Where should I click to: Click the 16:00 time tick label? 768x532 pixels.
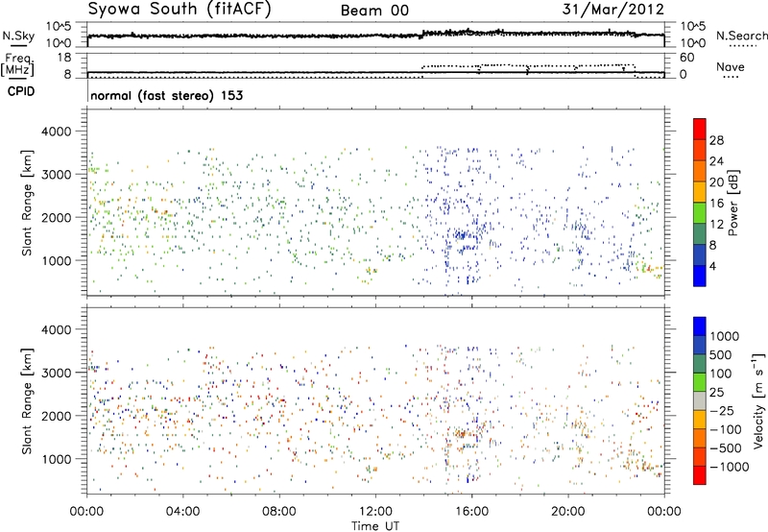pos(471,512)
